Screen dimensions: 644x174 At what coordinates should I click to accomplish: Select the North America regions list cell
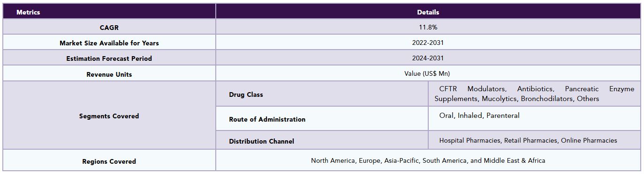click(428, 160)
